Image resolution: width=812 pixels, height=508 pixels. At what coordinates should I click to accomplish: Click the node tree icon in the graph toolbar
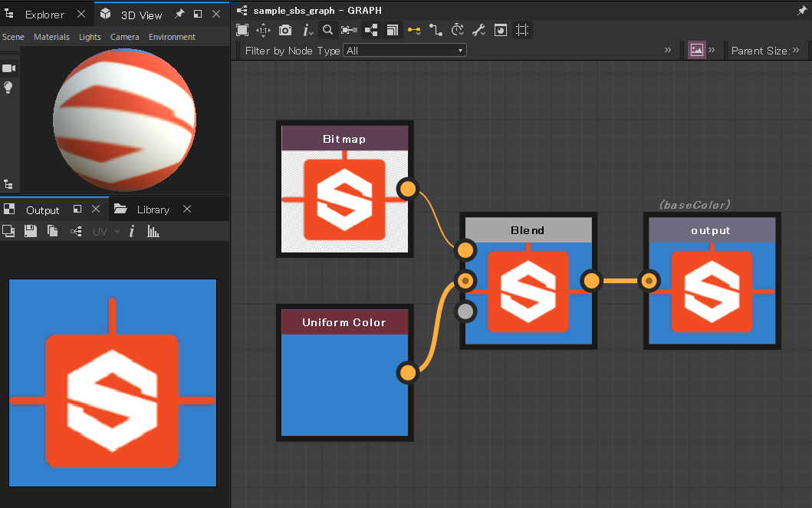(371, 30)
